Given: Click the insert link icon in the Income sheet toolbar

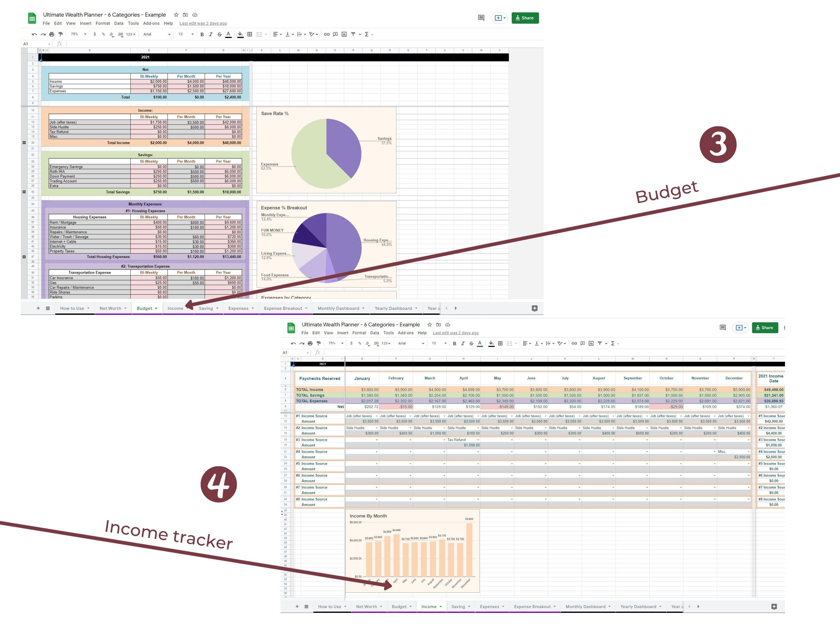Looking at the screenshot, I should 574,343.
